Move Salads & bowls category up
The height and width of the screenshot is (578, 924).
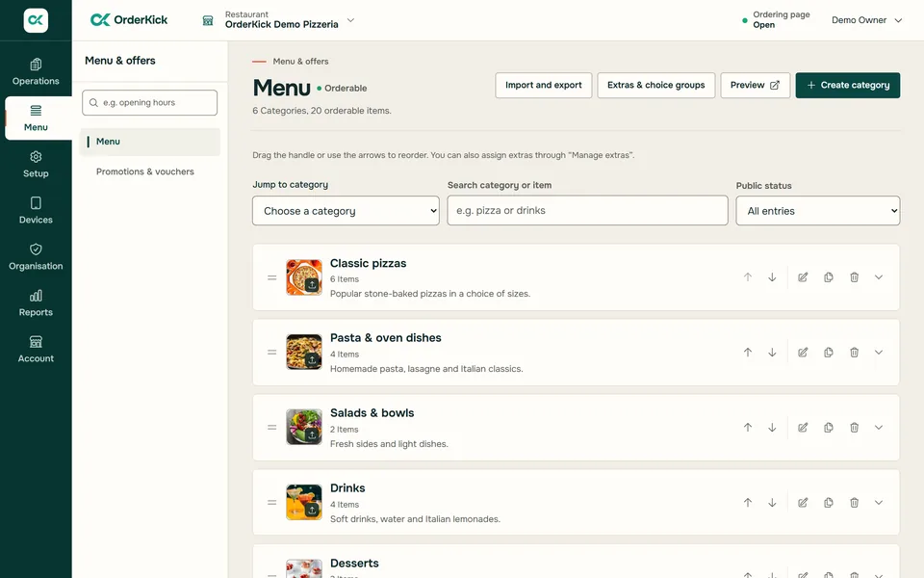[x=748, y=428]
